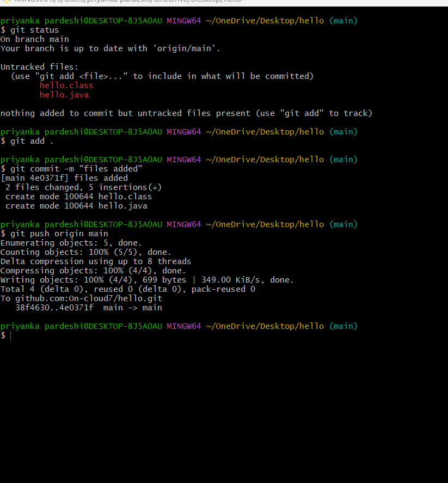Click the first prompt line above git status
Viewport: 448px width, 483px height.
tap(179, 21)
